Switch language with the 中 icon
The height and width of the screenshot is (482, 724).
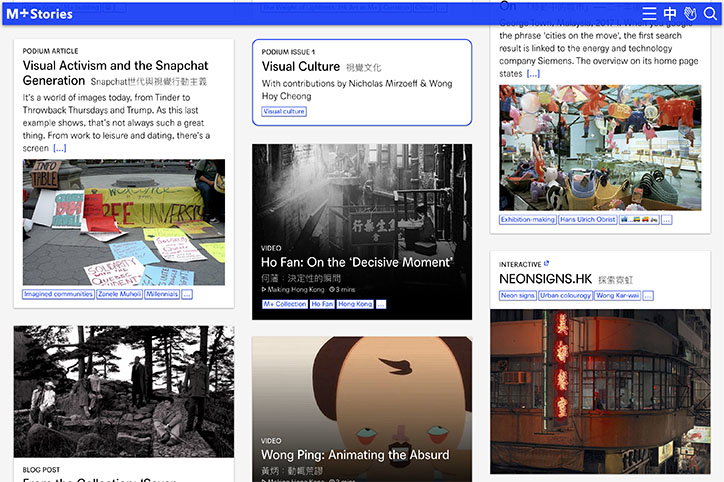coord(670,13)
